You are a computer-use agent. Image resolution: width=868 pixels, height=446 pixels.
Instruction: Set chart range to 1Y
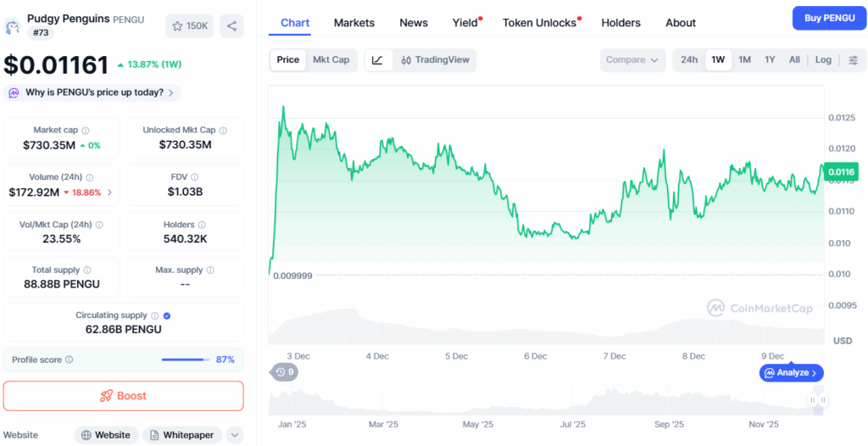(x=770, y=60)
